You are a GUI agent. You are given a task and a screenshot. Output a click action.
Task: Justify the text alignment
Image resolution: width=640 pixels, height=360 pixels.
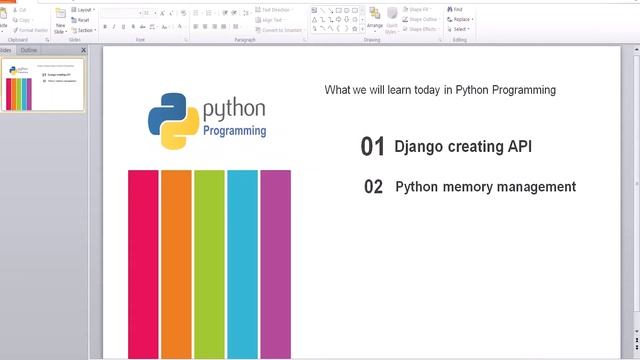click(x=224, y=27)
